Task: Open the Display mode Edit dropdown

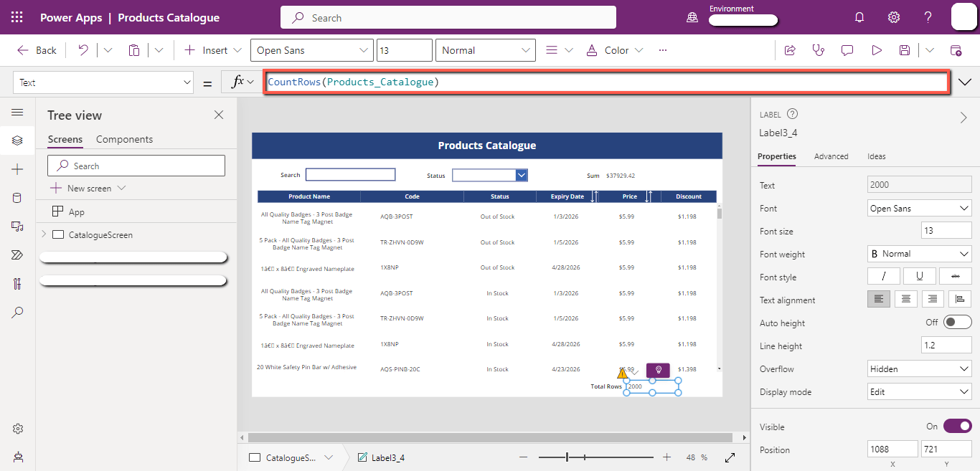Action: coord(920,391)
